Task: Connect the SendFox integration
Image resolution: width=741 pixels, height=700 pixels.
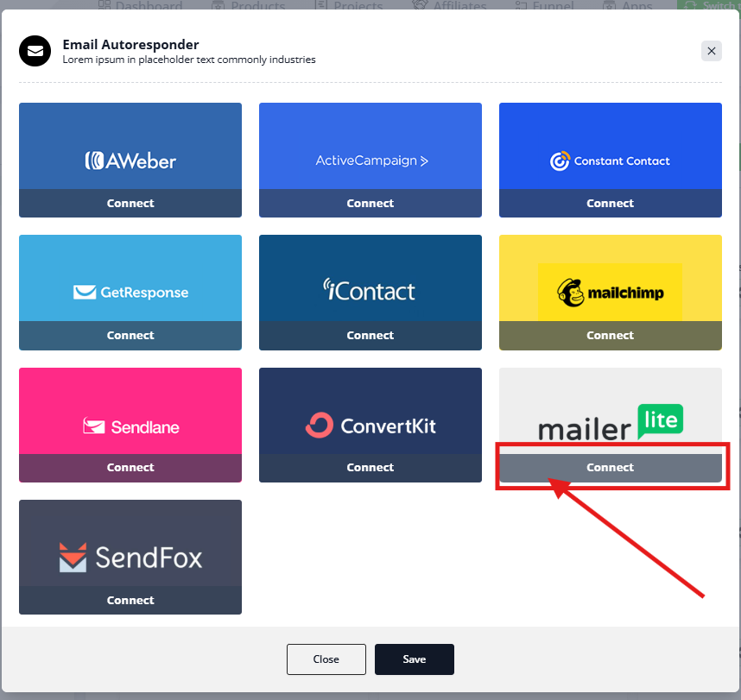Action: 130,601
